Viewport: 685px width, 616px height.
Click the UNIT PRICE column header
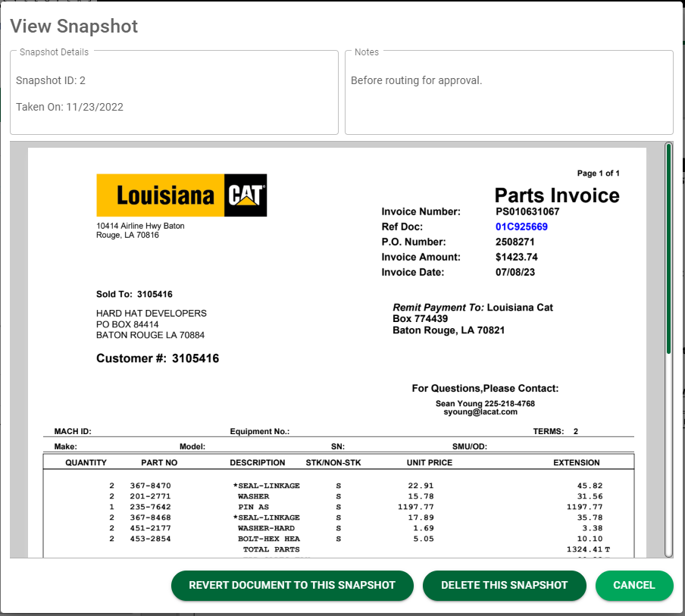[430, 463]
